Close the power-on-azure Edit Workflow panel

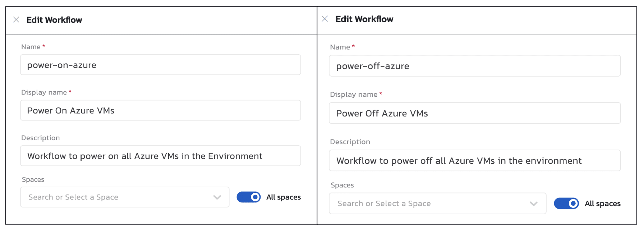pyautogui.click(x=16, y=20)
